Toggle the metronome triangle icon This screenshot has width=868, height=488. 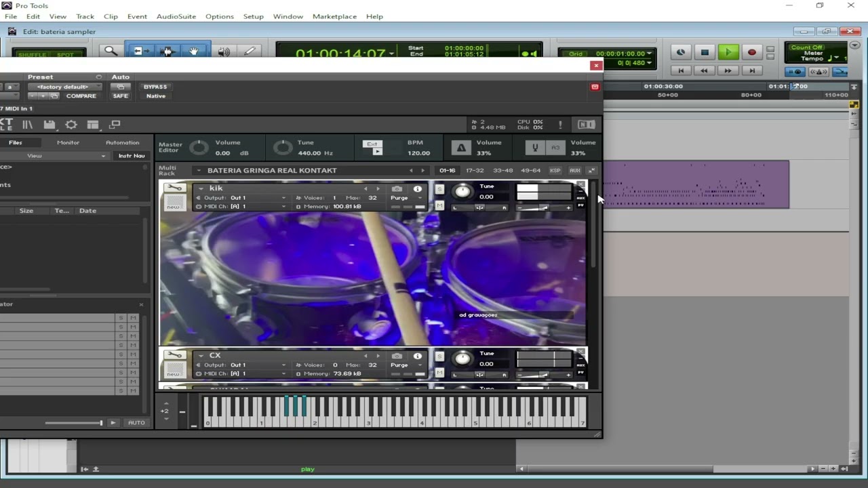pos(461,148)
